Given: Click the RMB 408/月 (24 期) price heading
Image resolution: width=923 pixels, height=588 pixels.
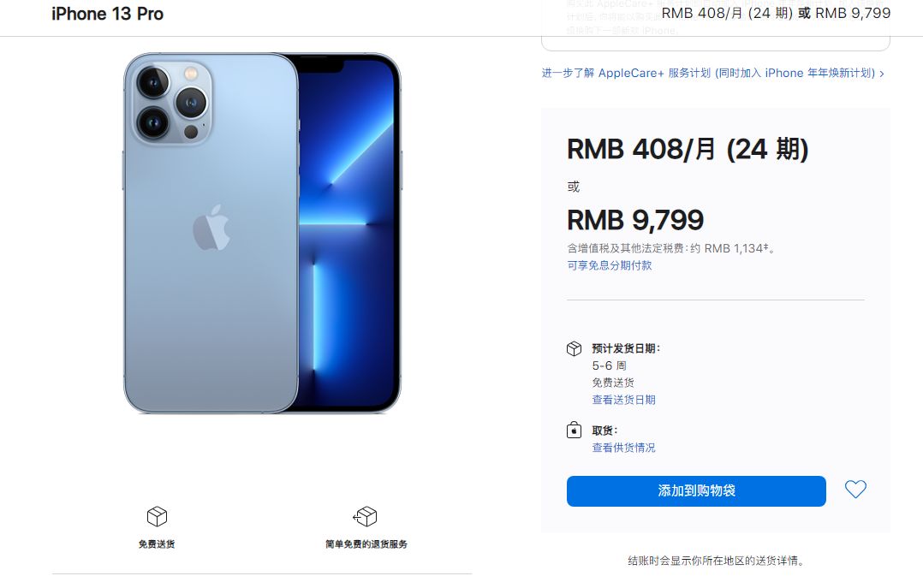Looking at the screenshot, I should pos(688,149).
